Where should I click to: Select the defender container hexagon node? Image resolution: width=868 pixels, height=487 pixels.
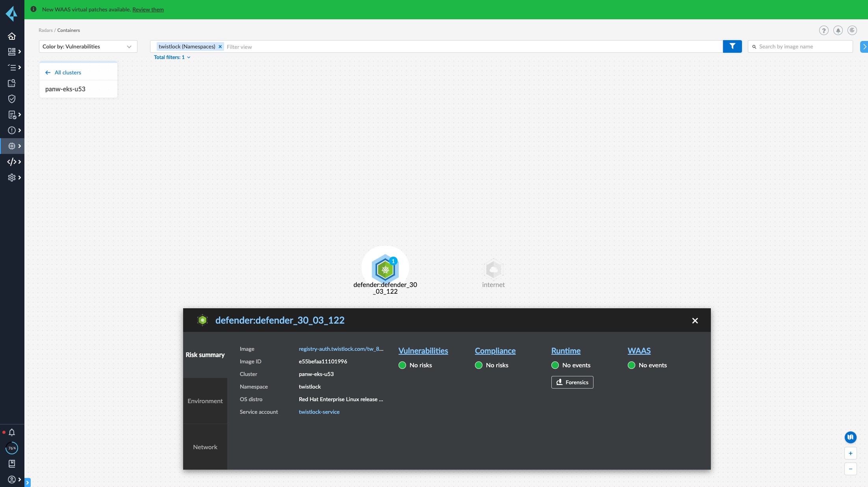coord(385,270)
